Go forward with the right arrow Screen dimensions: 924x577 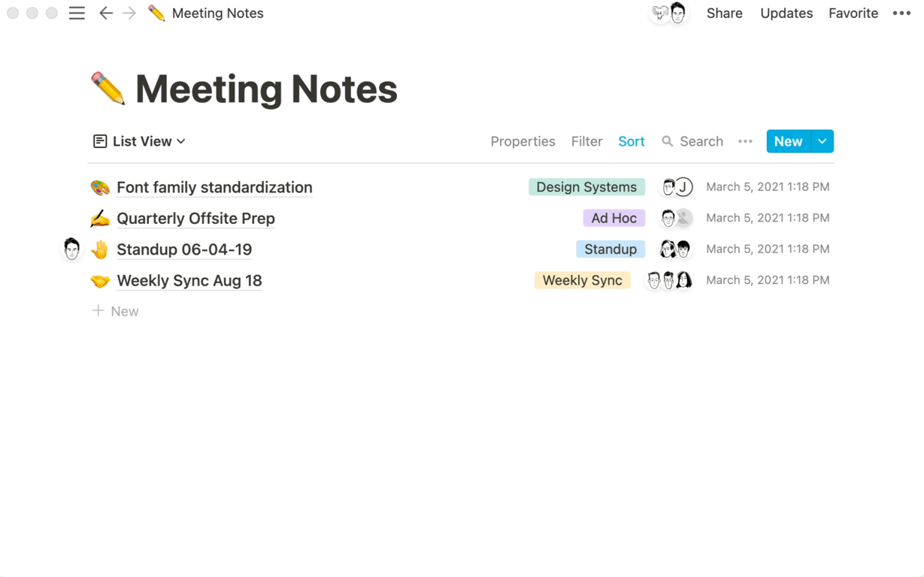click(129, 14)
